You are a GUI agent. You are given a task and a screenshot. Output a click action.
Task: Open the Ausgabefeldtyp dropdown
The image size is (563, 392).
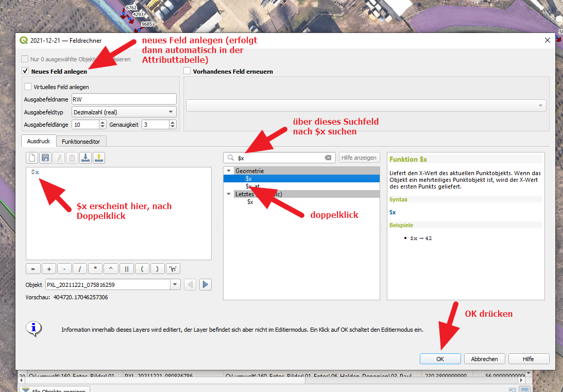(x=124, y=112)
